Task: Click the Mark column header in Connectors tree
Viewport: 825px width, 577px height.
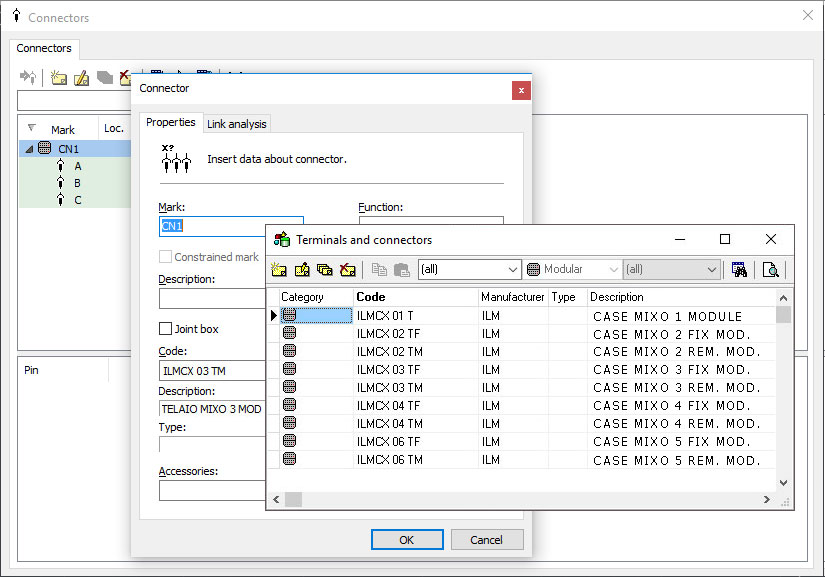Action: (63, 129)
